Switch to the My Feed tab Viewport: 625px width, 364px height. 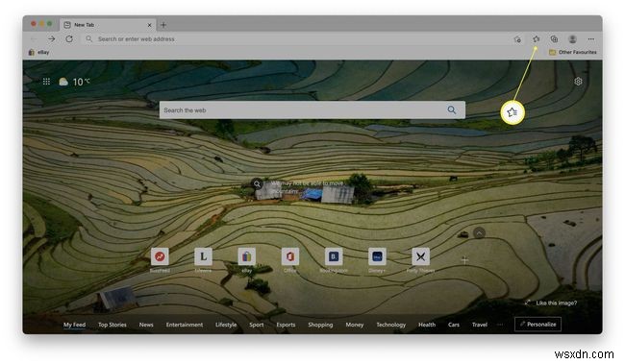click(x=74, y=325)
